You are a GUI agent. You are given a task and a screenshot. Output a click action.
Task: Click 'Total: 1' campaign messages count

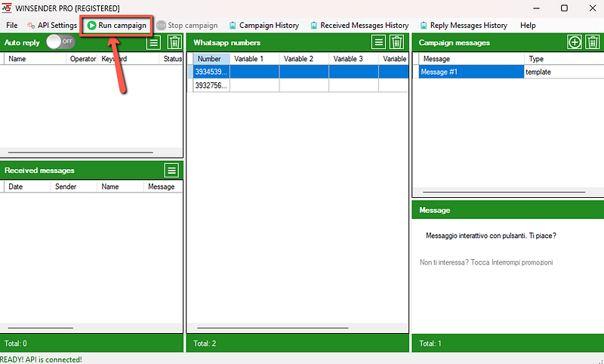point(430,343)
